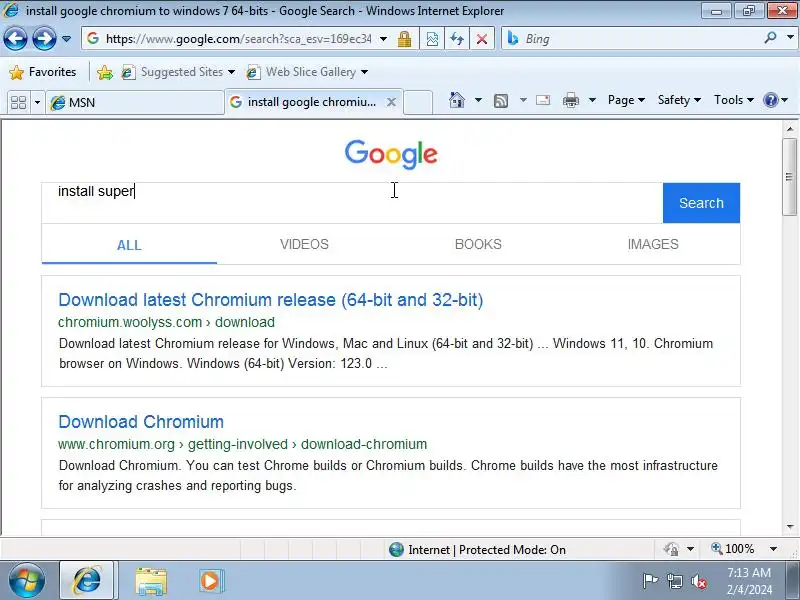Close the install google chromium tab
Screen dimensions: 800x600
[391, 102]
